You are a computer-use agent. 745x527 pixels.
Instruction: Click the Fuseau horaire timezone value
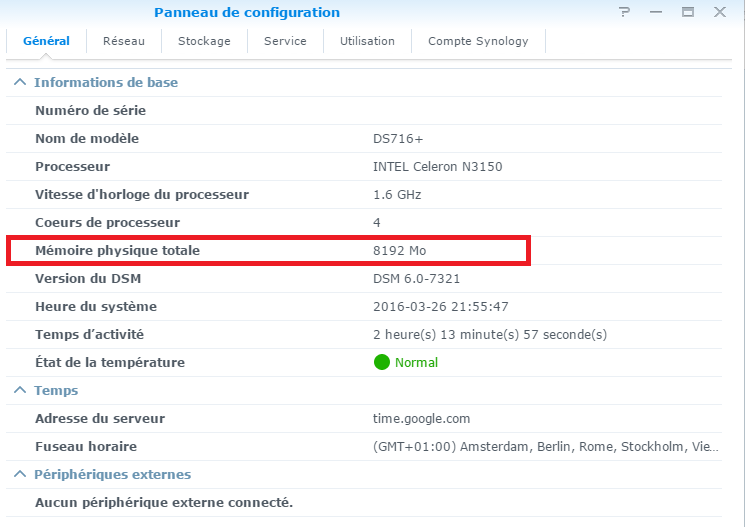coord(545,446)
